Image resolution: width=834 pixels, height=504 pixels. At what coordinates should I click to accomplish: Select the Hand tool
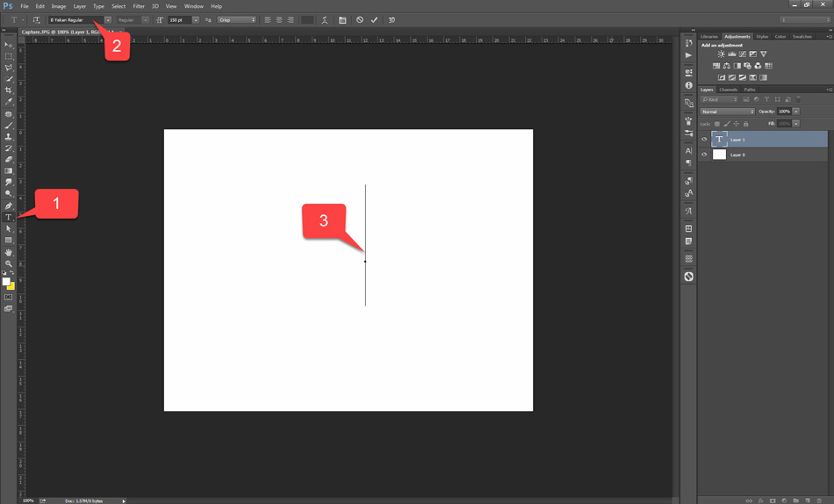click(x=9, y=252)
